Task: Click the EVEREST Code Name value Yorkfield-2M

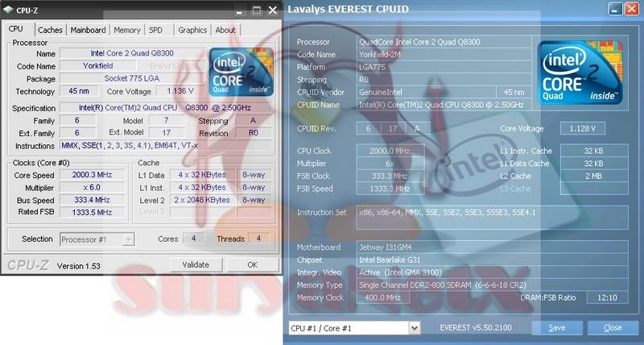Action: (x=444, y=54)
